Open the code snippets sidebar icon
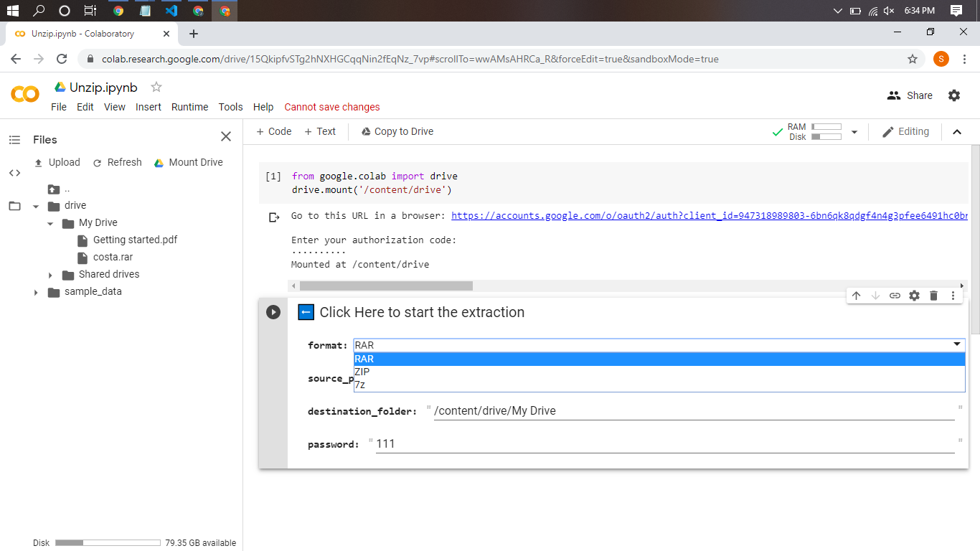This screenshot has width=980, height=551. (14, 173)
